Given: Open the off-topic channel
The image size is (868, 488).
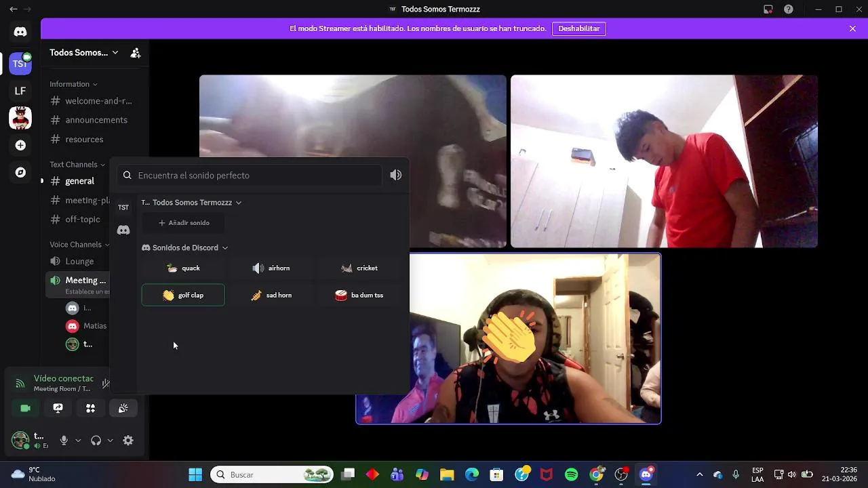Looking at the screenshot, I should pyautogui.click(x=77, y=219).
